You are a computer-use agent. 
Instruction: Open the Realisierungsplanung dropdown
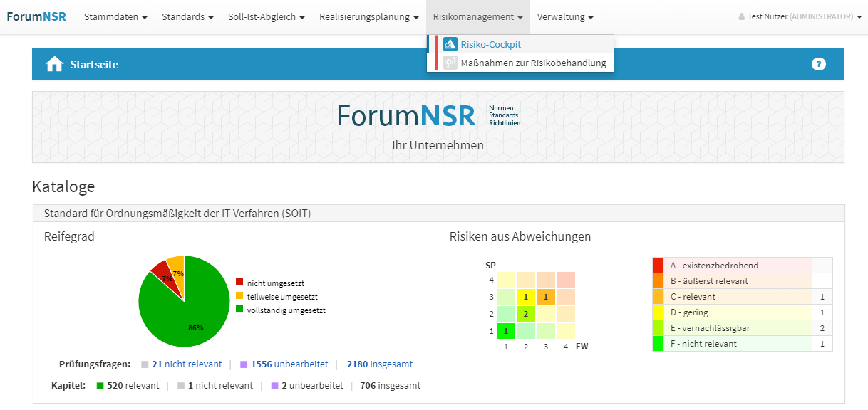click(369, 16)
